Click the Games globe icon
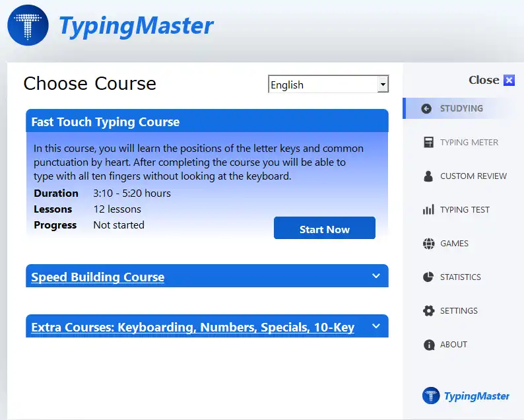Viewport: 524px width, 420px height. click(428, 244)
